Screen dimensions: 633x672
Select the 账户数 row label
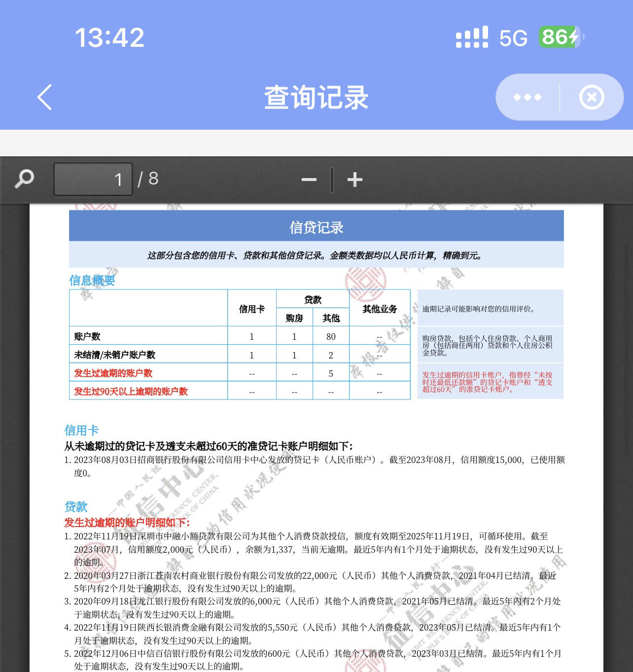pyautogui.click(x=87, y=336)
